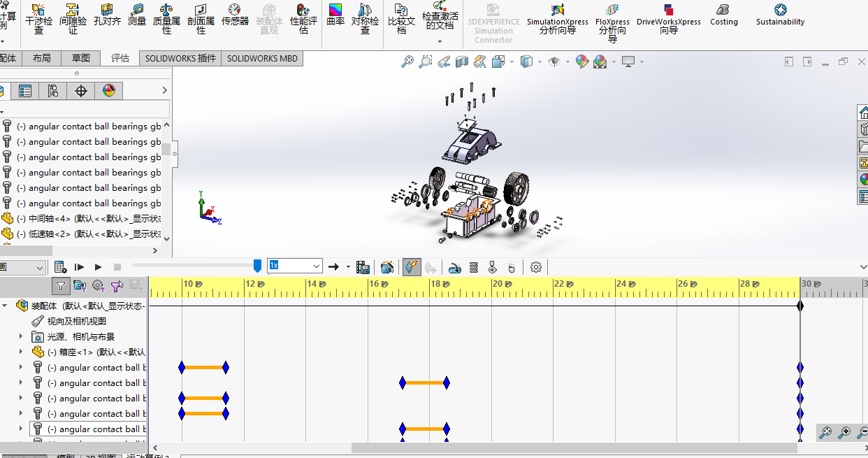Toggle the no-filter funnel in timeline tree
The height and width of the screenshot is (458, 868).
pos(61,285)
